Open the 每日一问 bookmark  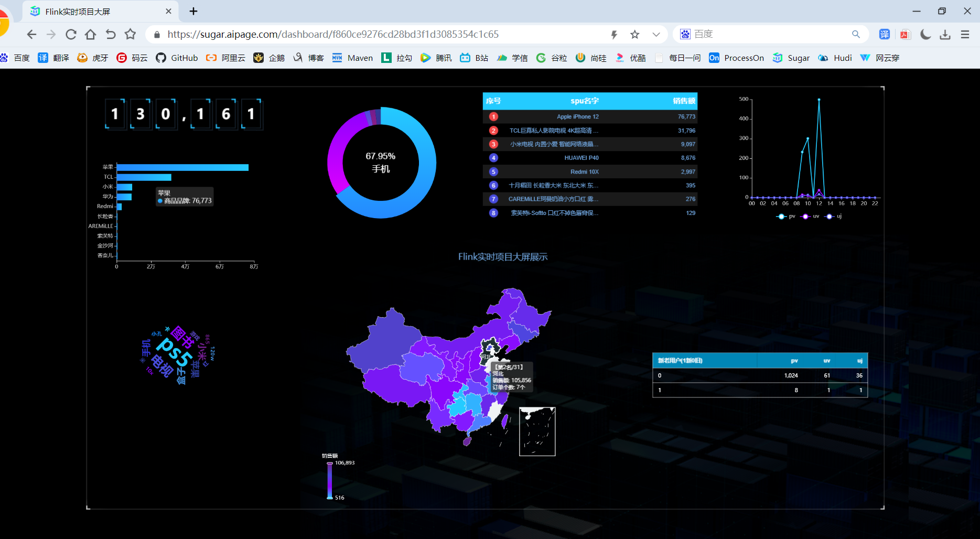coord(677,58)
